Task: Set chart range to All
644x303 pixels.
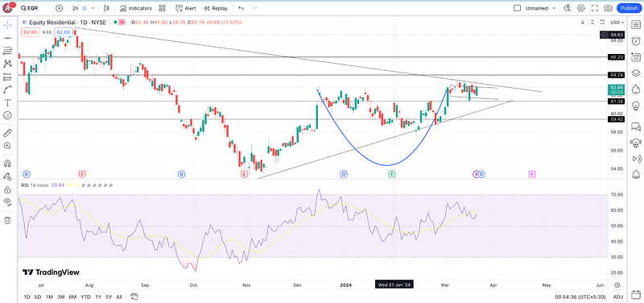Action: (x=118, y=297)
